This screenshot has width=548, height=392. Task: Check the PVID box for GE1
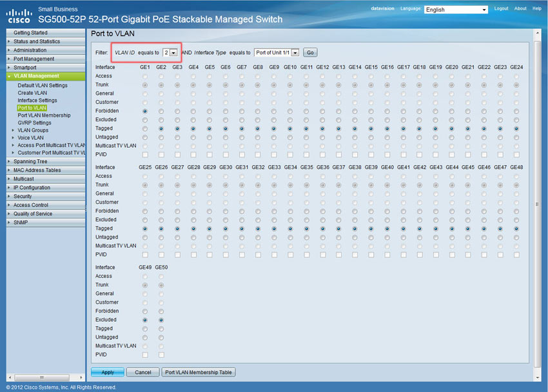[145, 155]
